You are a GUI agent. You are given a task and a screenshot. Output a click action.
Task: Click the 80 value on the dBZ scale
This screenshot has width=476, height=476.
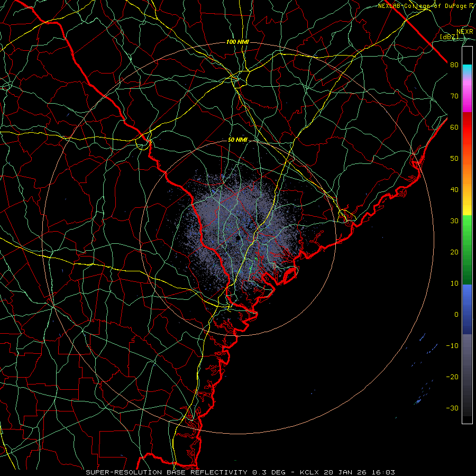tap(454, 65)
